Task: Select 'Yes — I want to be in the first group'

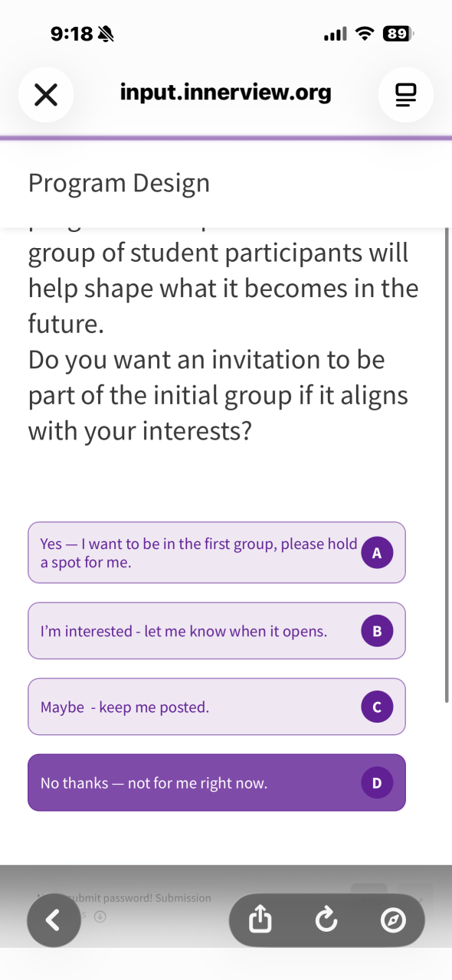Action: pos(217,553)
